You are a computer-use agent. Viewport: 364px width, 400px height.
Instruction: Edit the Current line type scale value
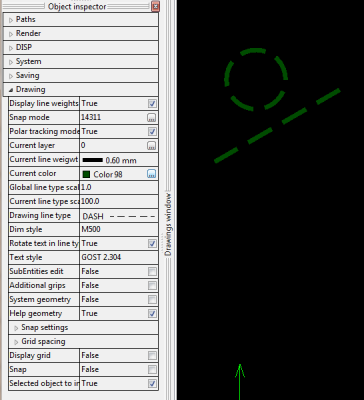pyautogui.click(x=119, y=202)
